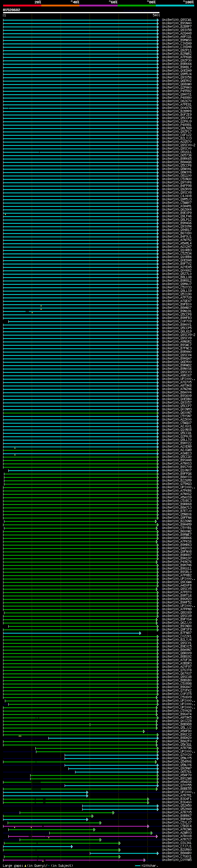Select the UniRef100_B0FZE9 label
The image size is (197, 868).
[177, 115]
